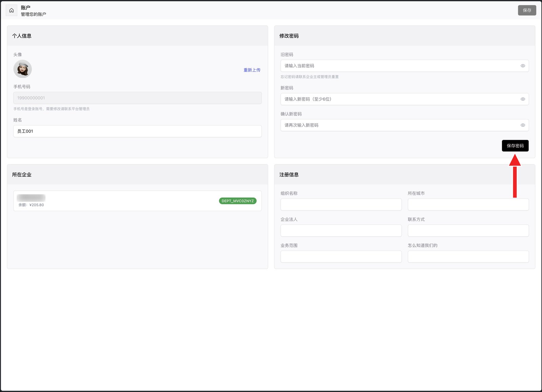Reveal new password with eye icon
The width and height of the screenshot is (542, 392).
tap(523, 99)
